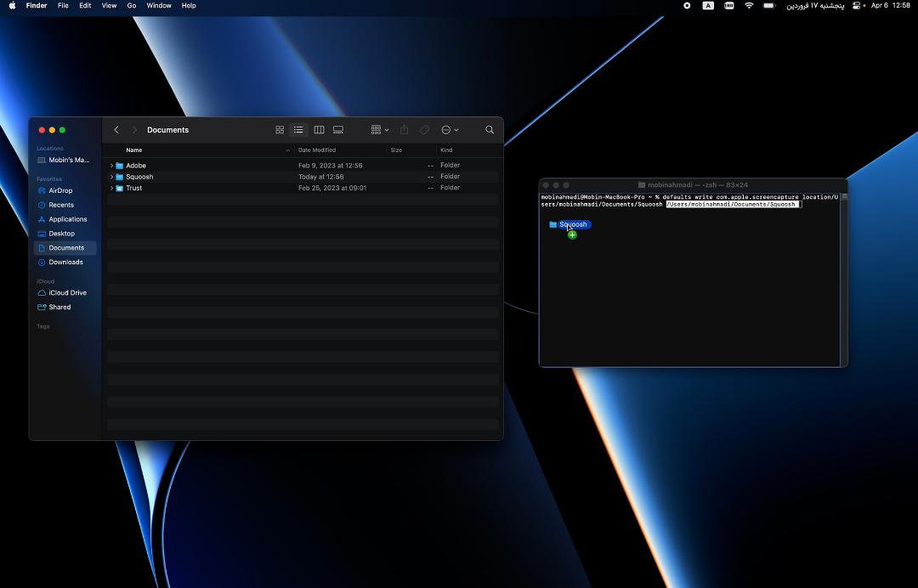Image resolution: width=918 pixels, height=588 pixels.
Task: Open the Group By dropdown in Finder toolbar
Action: (x=379, y=130)
